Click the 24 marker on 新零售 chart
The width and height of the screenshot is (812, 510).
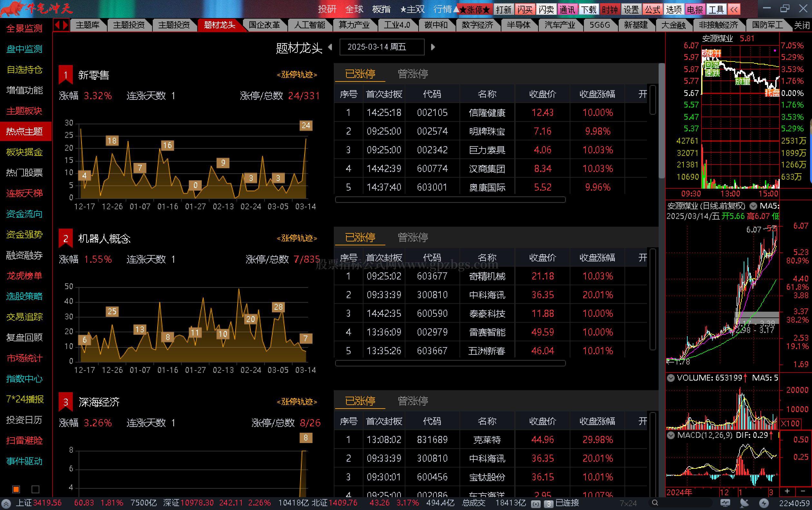tap(306, 125)
